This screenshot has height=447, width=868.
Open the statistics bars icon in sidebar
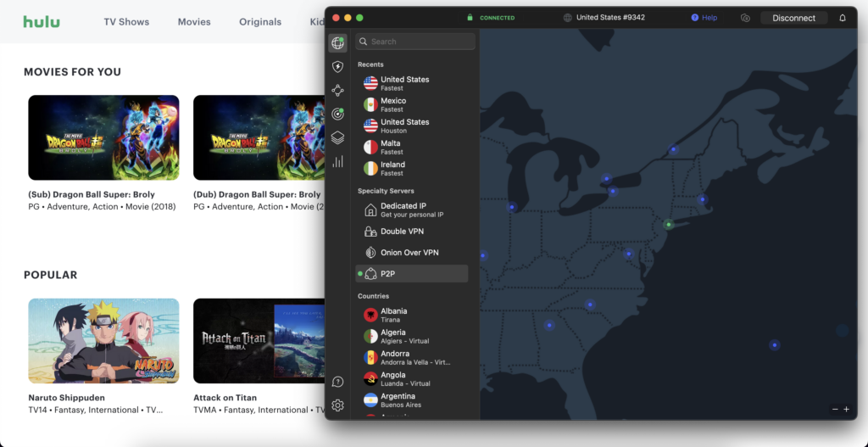(337, 161)
